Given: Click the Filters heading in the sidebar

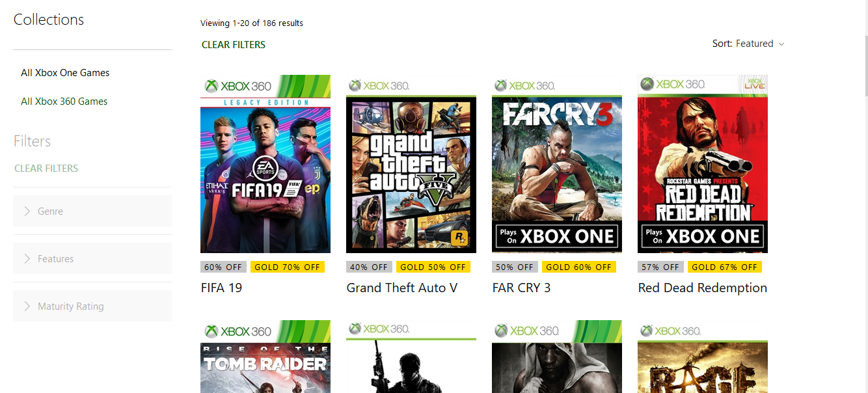Looking at the screenshot, I should pos(32,141).
